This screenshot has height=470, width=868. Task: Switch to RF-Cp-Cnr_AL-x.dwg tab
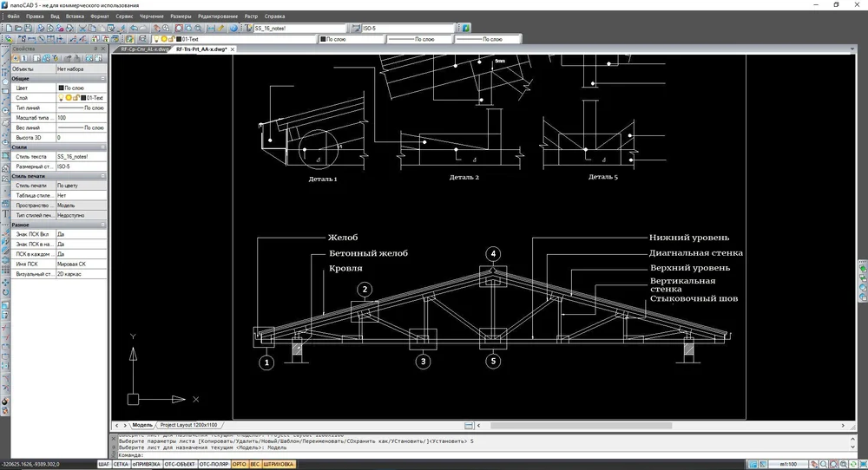(x=144, y=49)
